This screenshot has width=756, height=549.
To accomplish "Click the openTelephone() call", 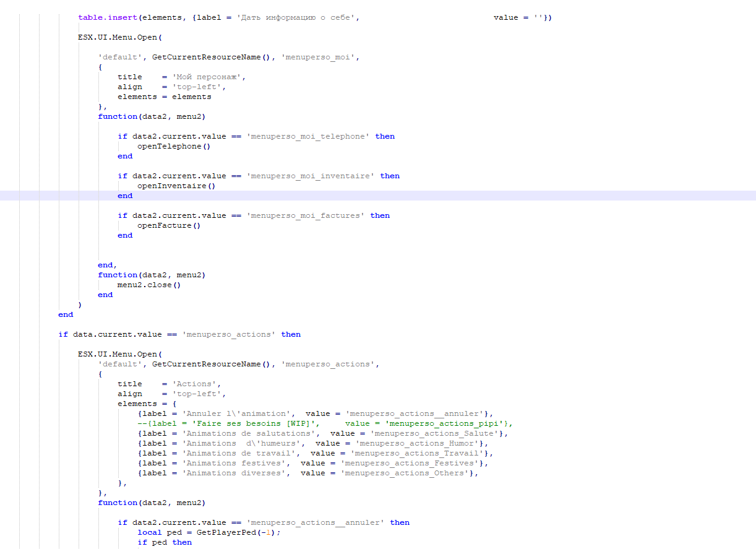I will (x=174, y=146).
